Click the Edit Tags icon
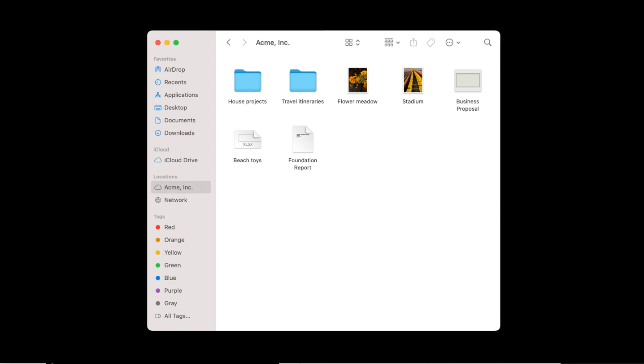This screenshot has height=364, width=644. click(x=431, y=43)
